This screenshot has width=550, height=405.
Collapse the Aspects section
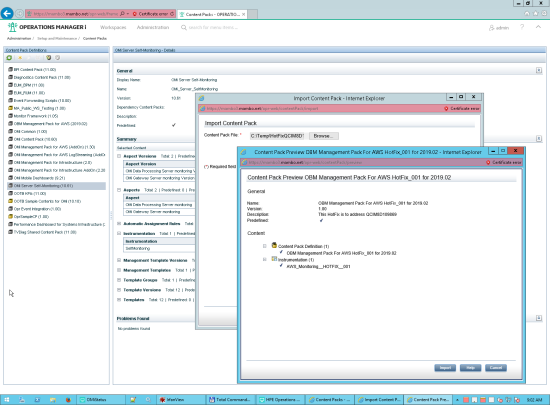coord(119,190)
